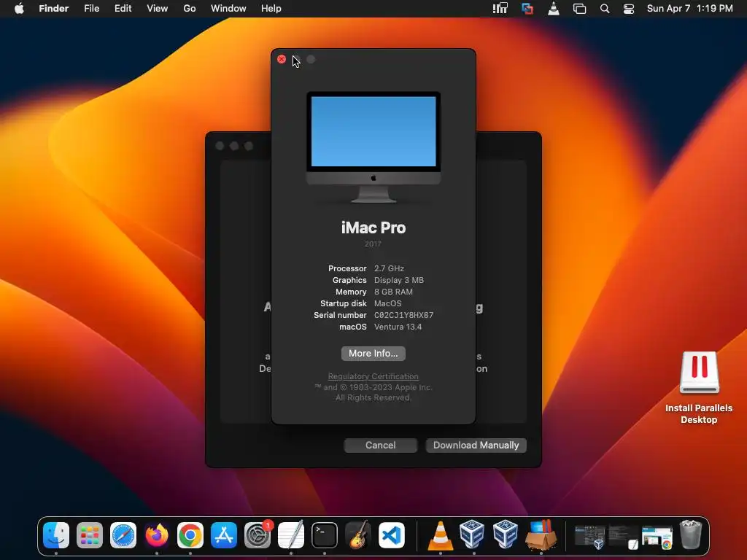
Task: Open GarageBand guitar icon in Dock
Action: [x=358, y=534]
